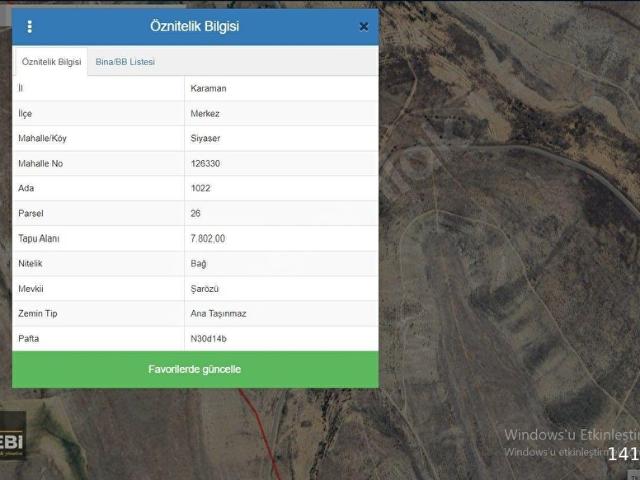
Task: Open the three-dot options menu
Action: click(x=29, y=27)
